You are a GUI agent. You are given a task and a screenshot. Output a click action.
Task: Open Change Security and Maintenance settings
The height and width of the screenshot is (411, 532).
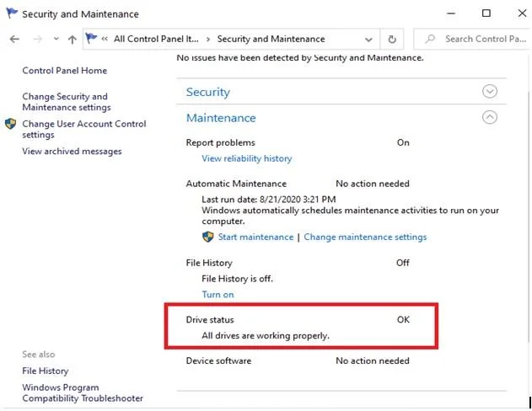pos(67,102)
